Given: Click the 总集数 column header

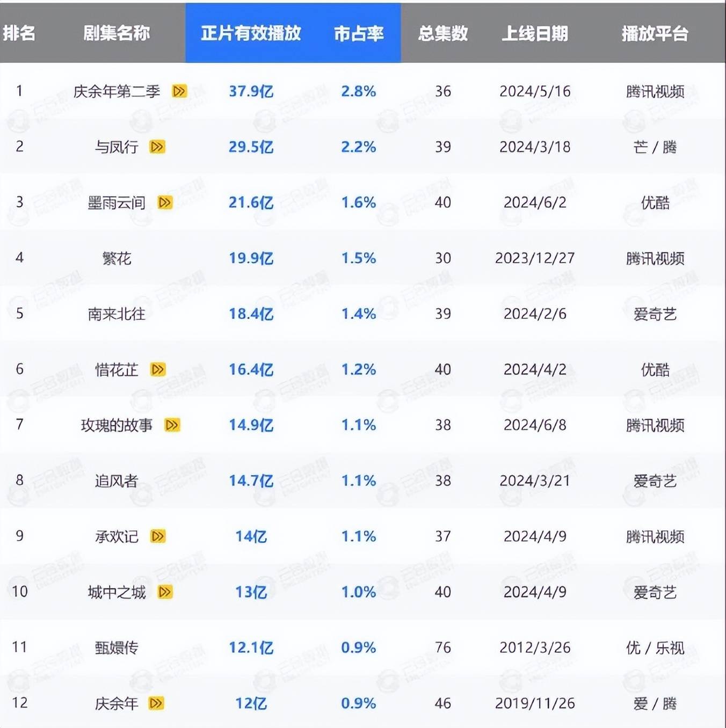Looking at the screenshot, I should [x=443, y=33].
